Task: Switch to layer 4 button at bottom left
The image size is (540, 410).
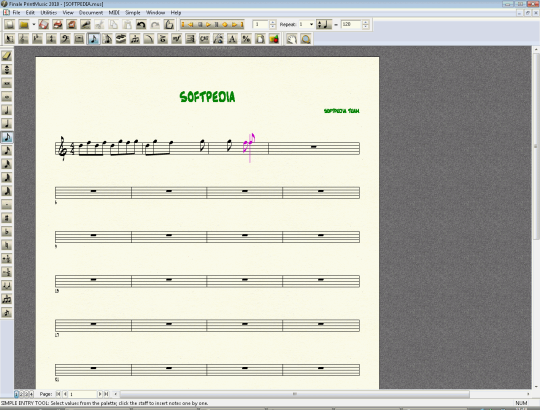Action: [31, 394]
